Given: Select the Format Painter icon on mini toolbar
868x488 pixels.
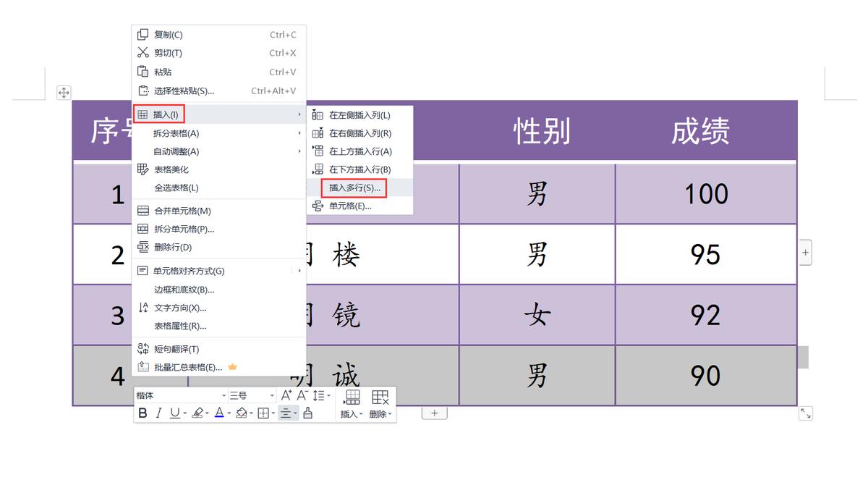Looking at the screenshot, I should coord(307,413).
